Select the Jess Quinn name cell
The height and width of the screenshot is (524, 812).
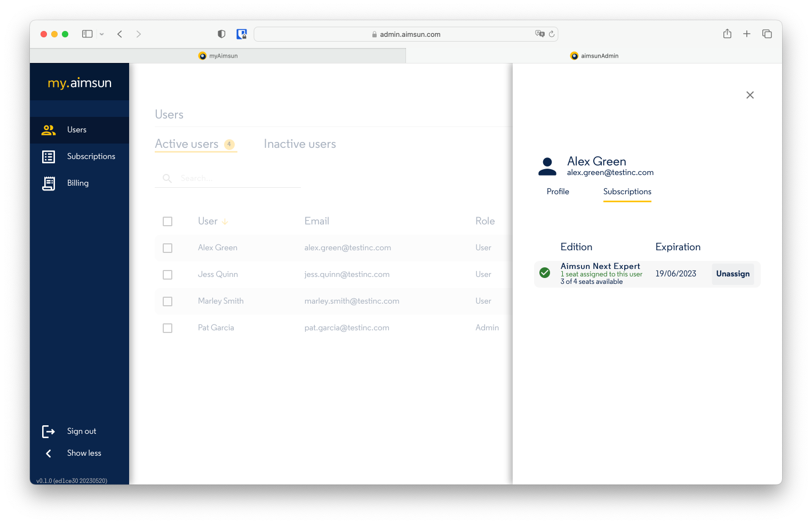pos(218,274)
